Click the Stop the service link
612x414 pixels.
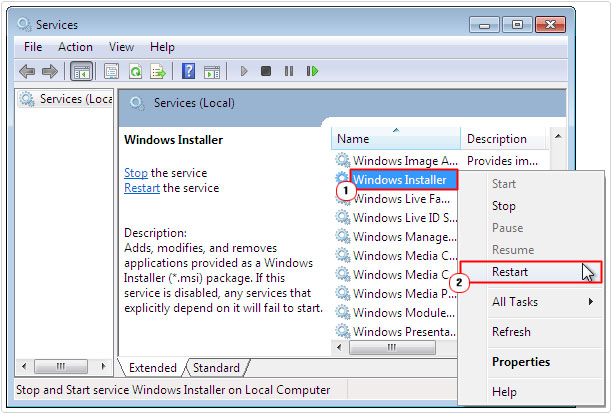click(136, 173)
